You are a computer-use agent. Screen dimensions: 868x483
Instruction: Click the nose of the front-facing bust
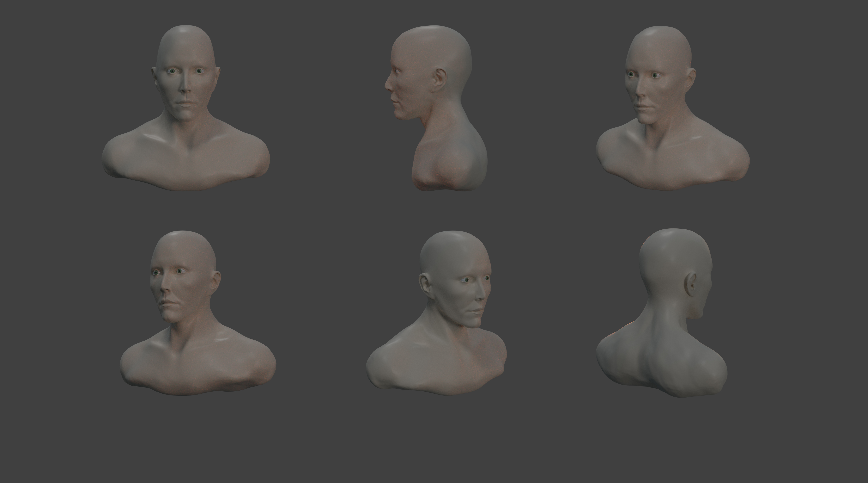(x=185, y=88)
